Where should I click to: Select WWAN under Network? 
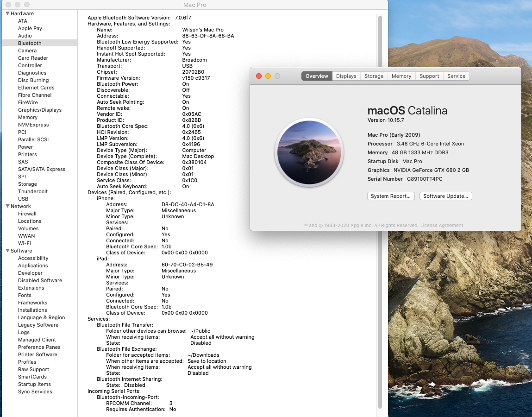click(26, 236)
